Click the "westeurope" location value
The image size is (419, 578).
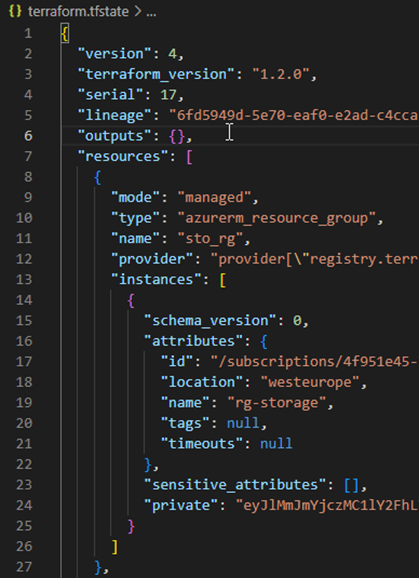pyautogui.click(x=310, y=382)
